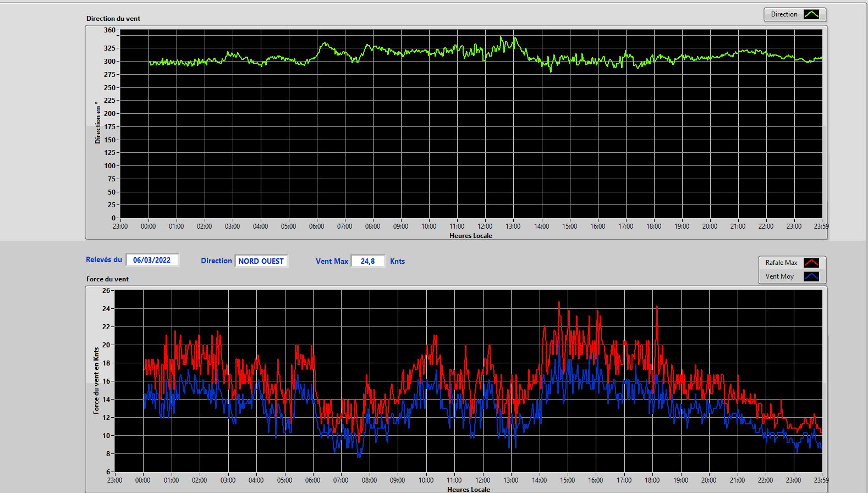This screenshot has width=868, height=493.
Task: Click the blue Vent Moy legend icon
Action: point(811,276)
